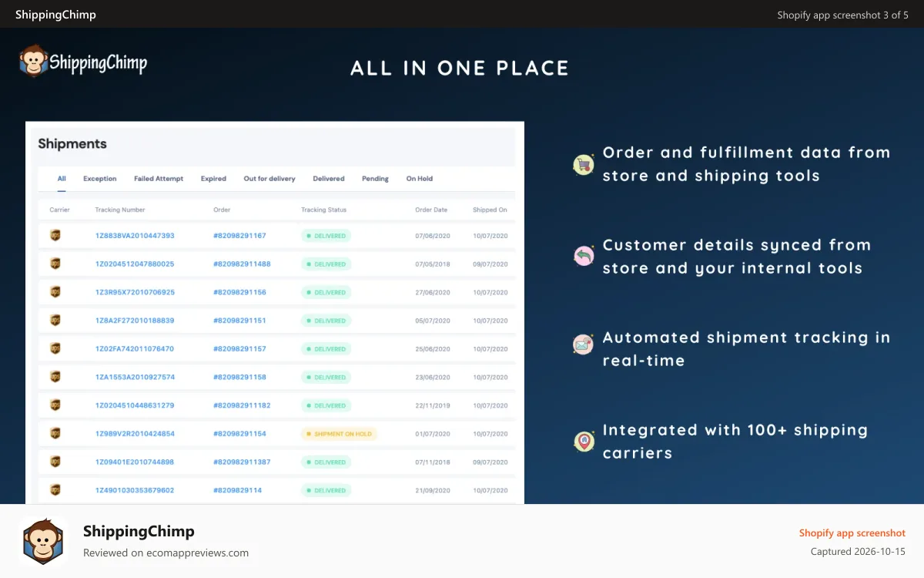Click the UPS carrier icon for 1Z8838VA2010447393
Screen dimensions: 924x578
(x=55, y=235)
